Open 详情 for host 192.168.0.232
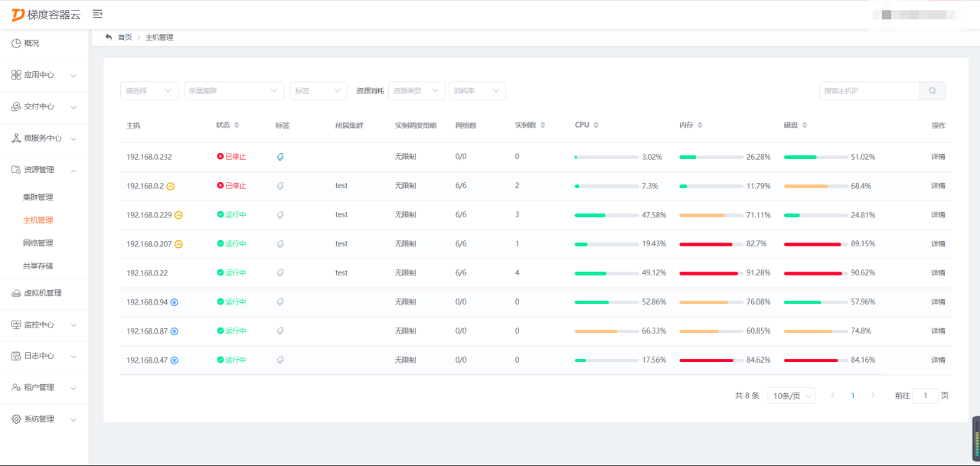Screen dimensions: 980x466 pyautogui.click(x=938, y=157)
